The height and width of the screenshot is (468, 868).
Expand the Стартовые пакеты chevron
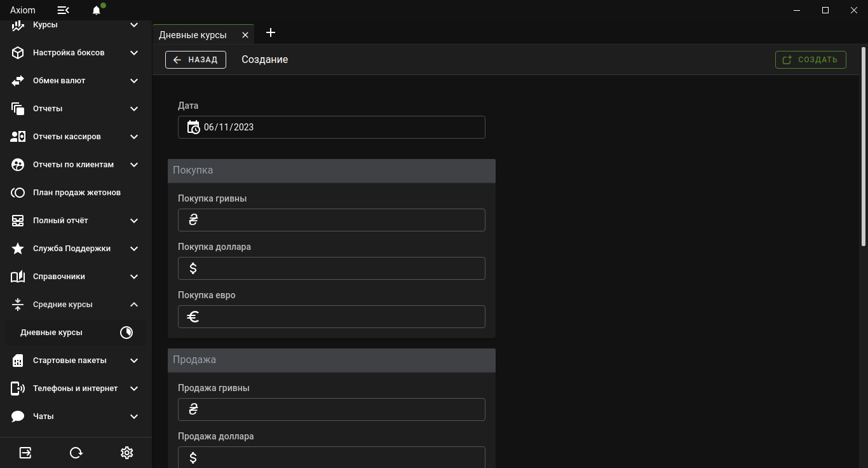tap(134, 361)
